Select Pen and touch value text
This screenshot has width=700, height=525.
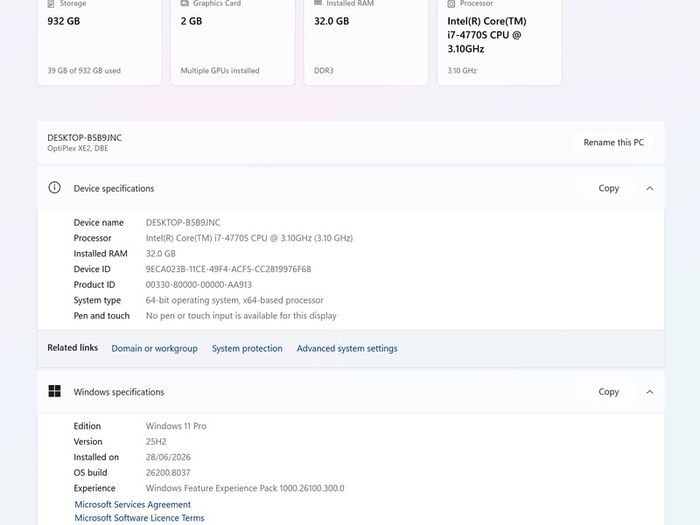point(241,316)
